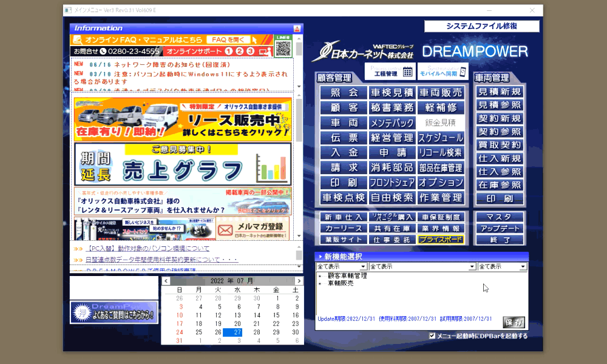Click the 見積新規 button
The height and width of the screenshot is (364, 607).
(500, 92)
